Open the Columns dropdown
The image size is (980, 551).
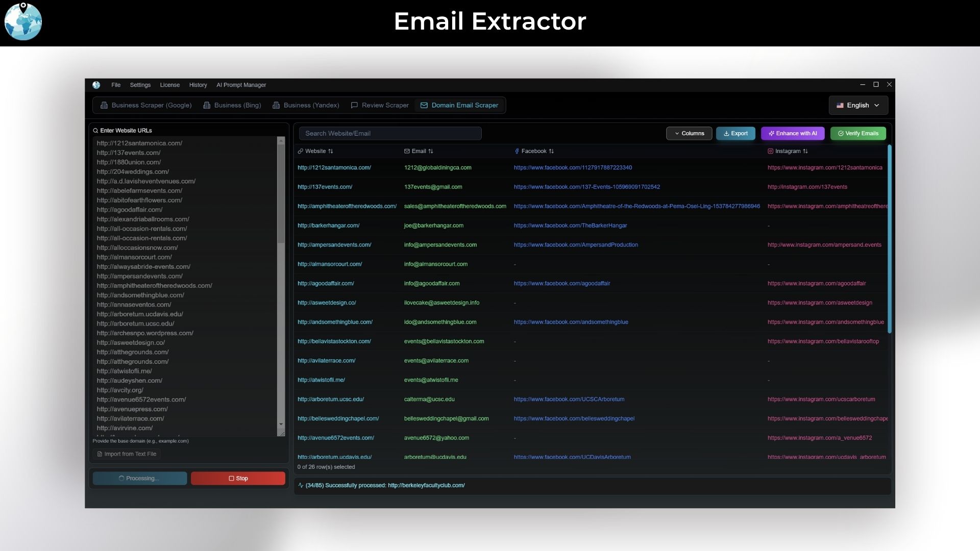click(689, 133)
